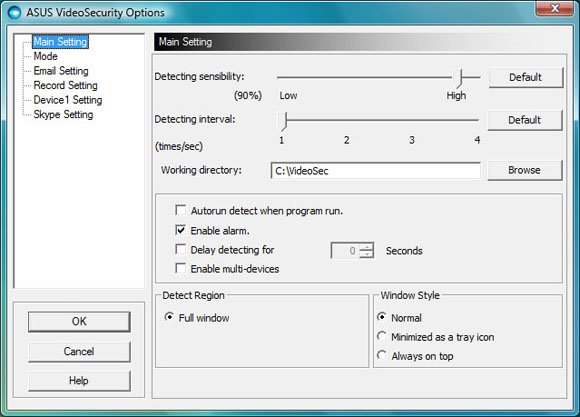Open the Email Setting page
The height and width of the screenshot is (417, 580).
click(x=61, y=71)
